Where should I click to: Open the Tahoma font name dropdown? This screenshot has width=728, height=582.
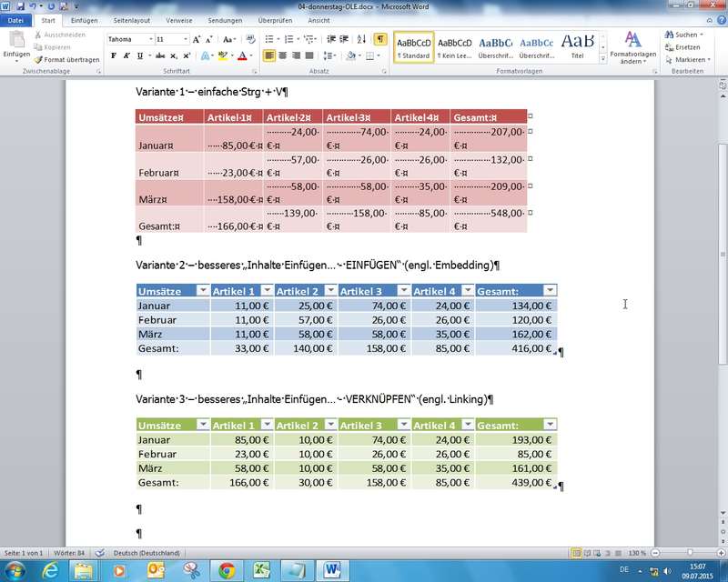[x=148, y=40]
